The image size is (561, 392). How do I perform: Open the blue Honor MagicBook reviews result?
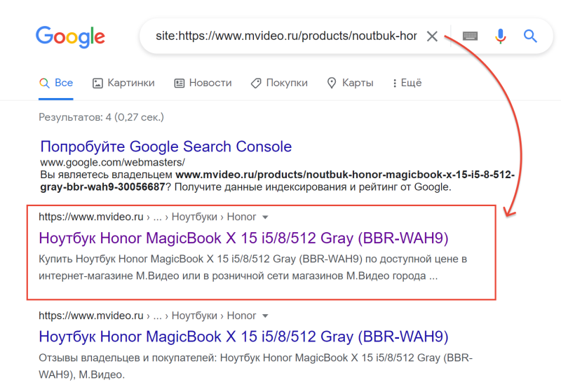click(x=243, y=336)
